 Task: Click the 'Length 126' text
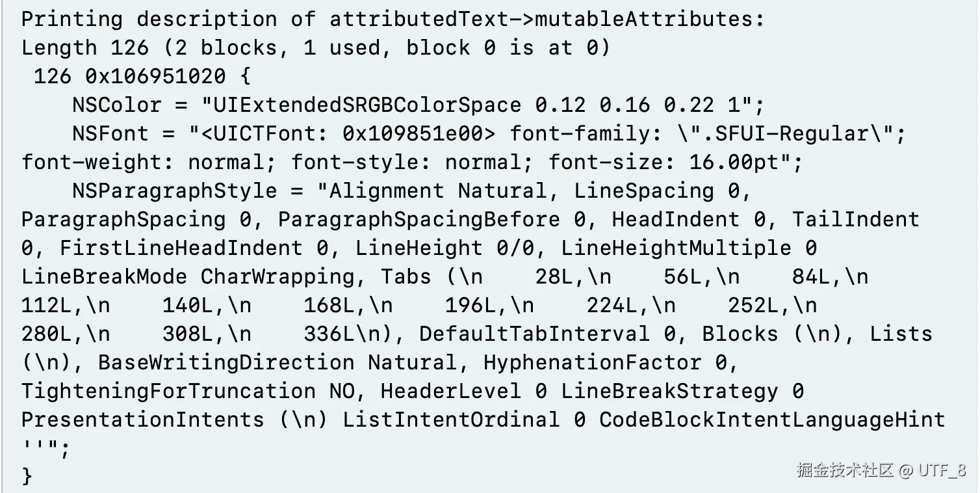pyautogui.click(x=85, y=47)
